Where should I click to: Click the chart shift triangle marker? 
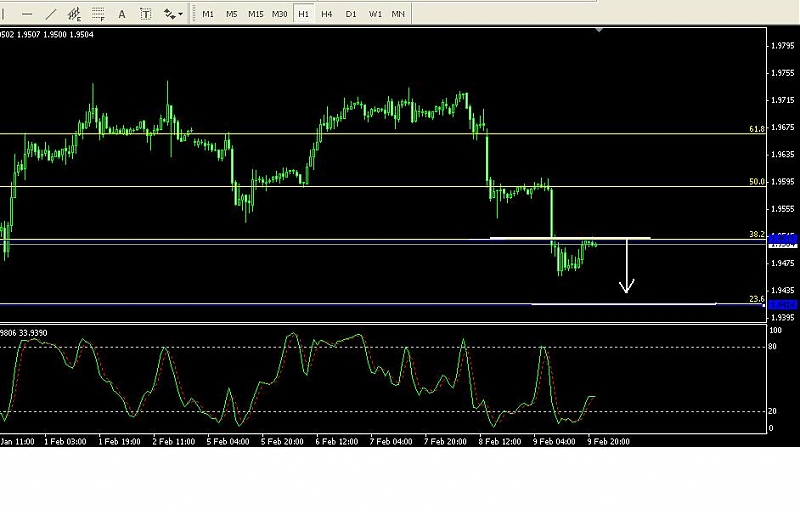599,30
